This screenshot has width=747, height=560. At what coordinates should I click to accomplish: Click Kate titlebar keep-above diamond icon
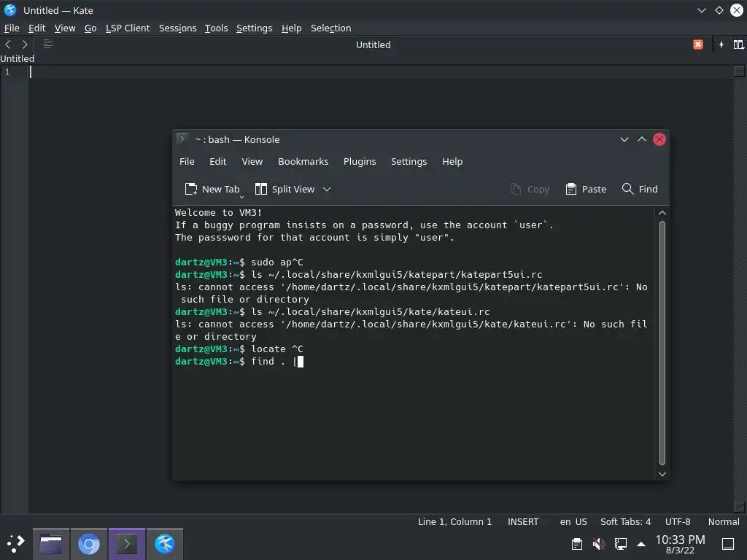(719, 10)
